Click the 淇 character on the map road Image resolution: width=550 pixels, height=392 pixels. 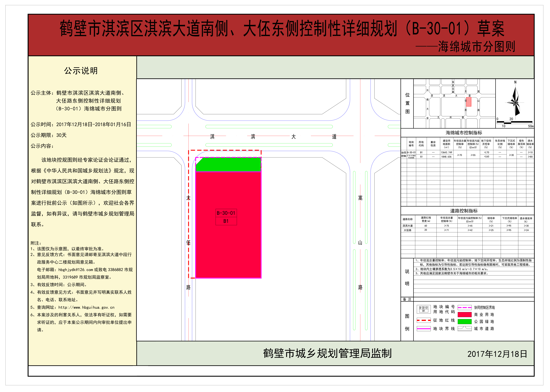click(x=212, y=137)
